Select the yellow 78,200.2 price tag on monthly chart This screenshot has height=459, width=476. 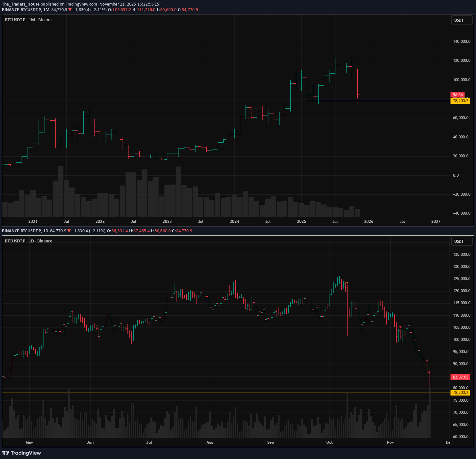[460, 101]
